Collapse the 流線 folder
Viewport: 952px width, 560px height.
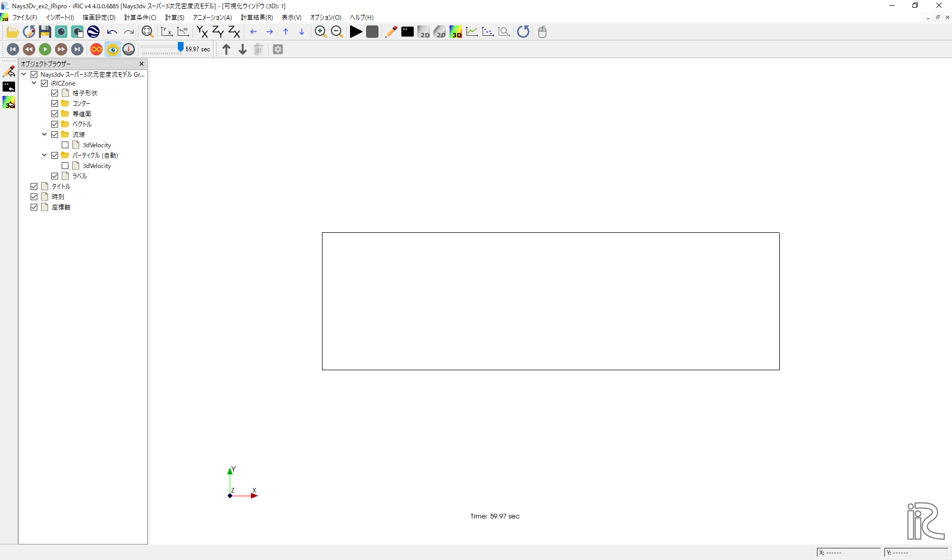tap(45, 134)
